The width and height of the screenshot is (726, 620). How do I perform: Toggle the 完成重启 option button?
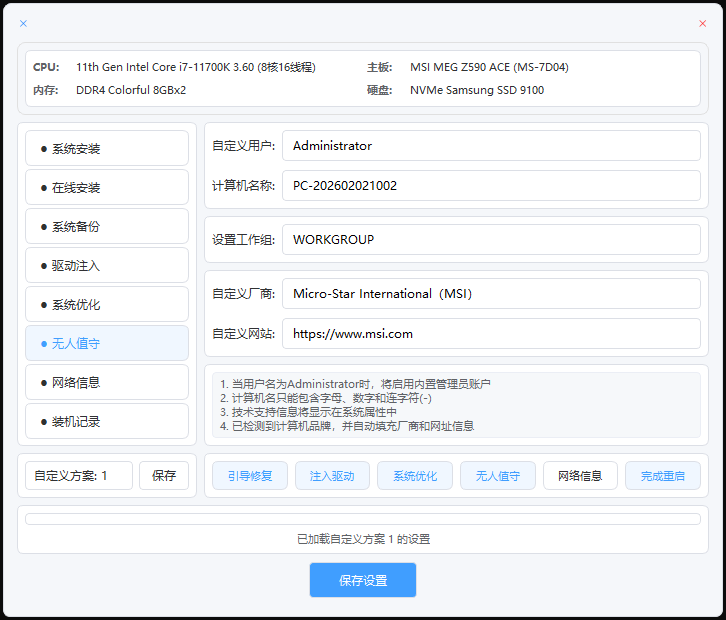[663, 476]
